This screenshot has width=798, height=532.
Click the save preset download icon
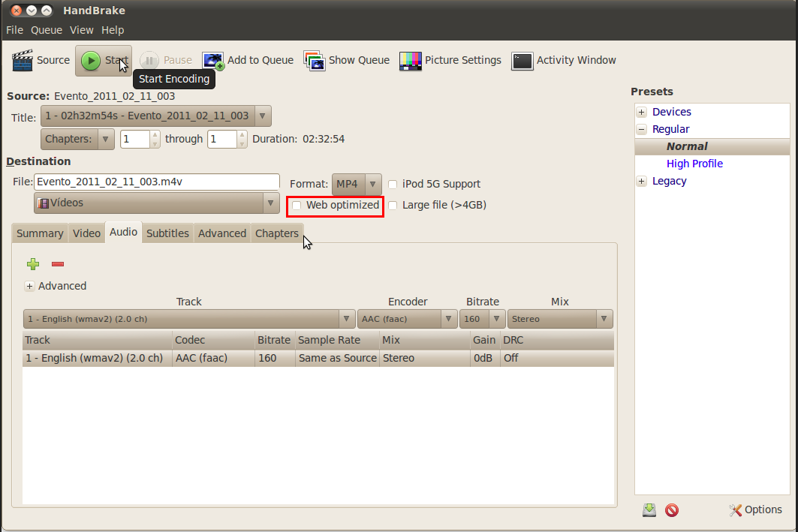point(649,510)
